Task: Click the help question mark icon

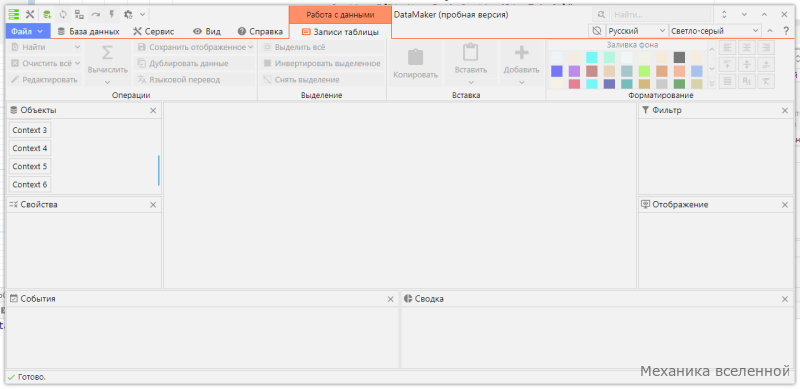Action: 786,31
